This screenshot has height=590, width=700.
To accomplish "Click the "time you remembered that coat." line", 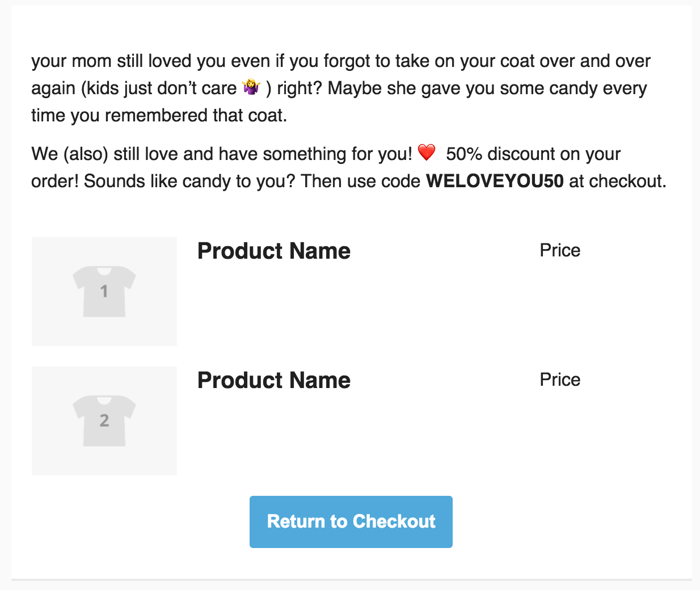I will [159, 115].
